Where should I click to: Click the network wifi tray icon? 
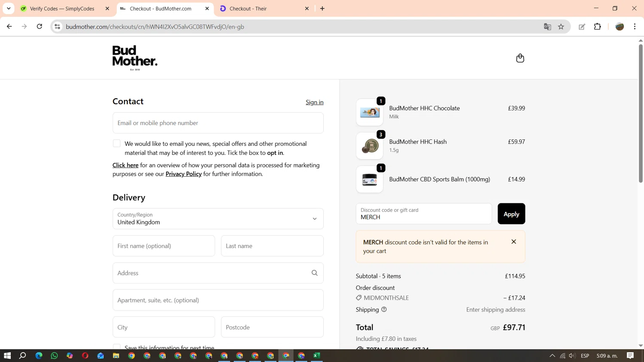(x=562, y=356)
